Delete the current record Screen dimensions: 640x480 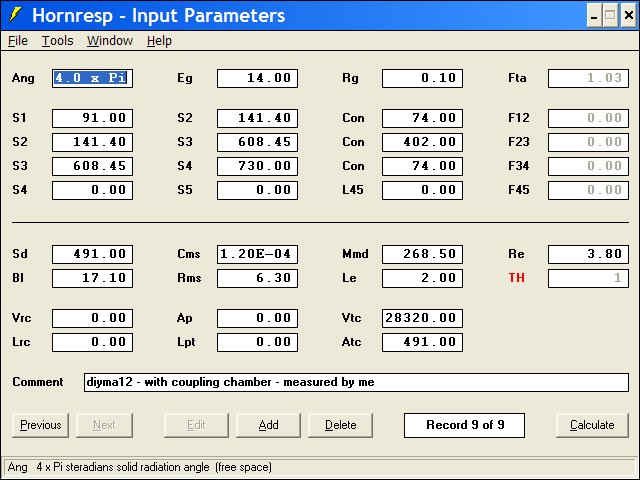tap(340, 425)
